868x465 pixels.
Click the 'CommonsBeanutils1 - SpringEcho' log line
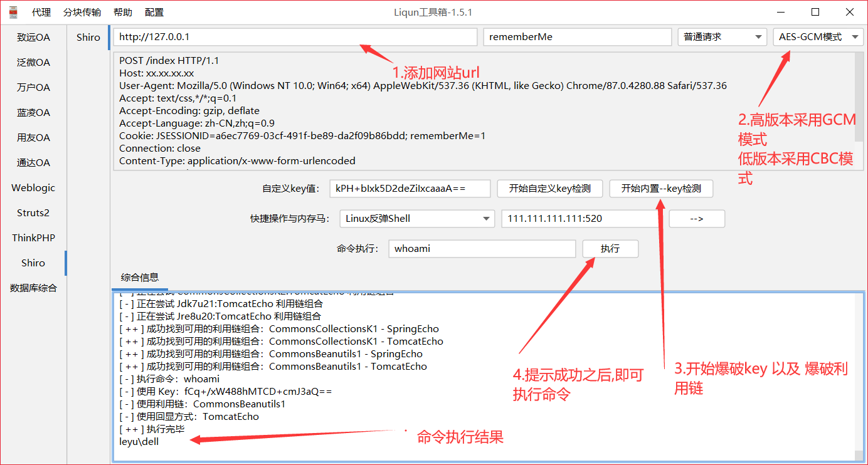click(x=271, y=354)
